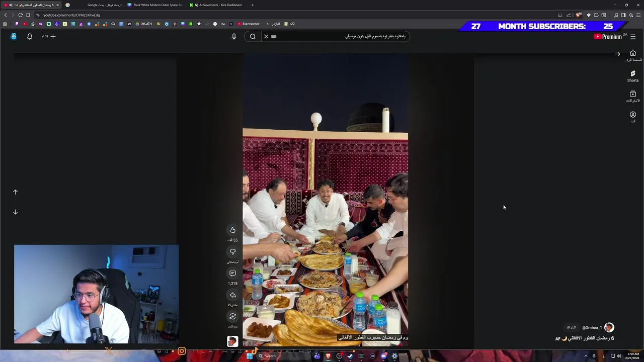Toggle the browser sidebar panel
This screenshot has width=644, height=362.
[x=623, y=15]
